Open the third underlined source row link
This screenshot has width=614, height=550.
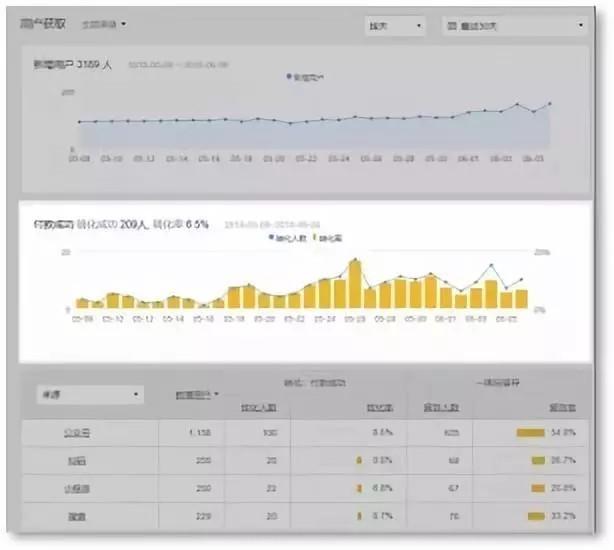tap(77, 488)
